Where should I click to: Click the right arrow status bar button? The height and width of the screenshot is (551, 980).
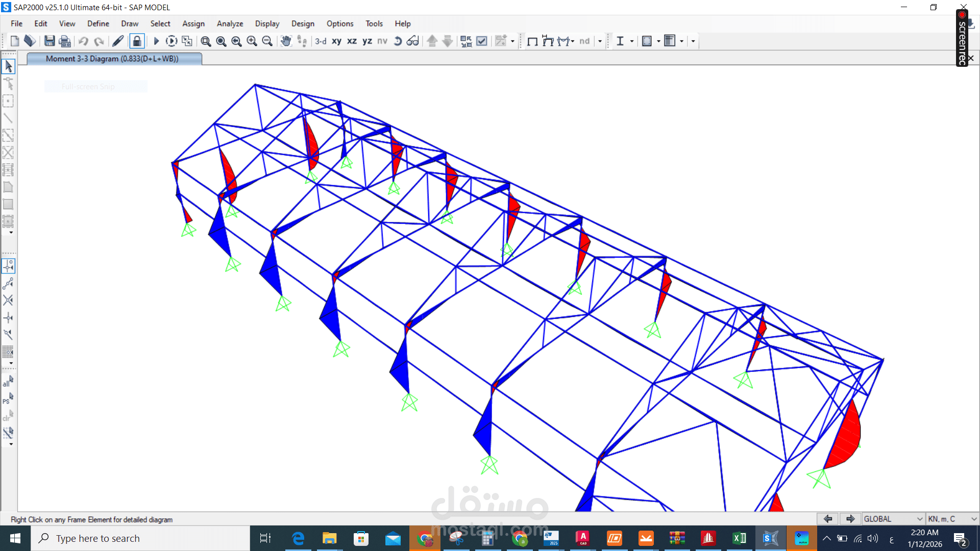point(850,519)
